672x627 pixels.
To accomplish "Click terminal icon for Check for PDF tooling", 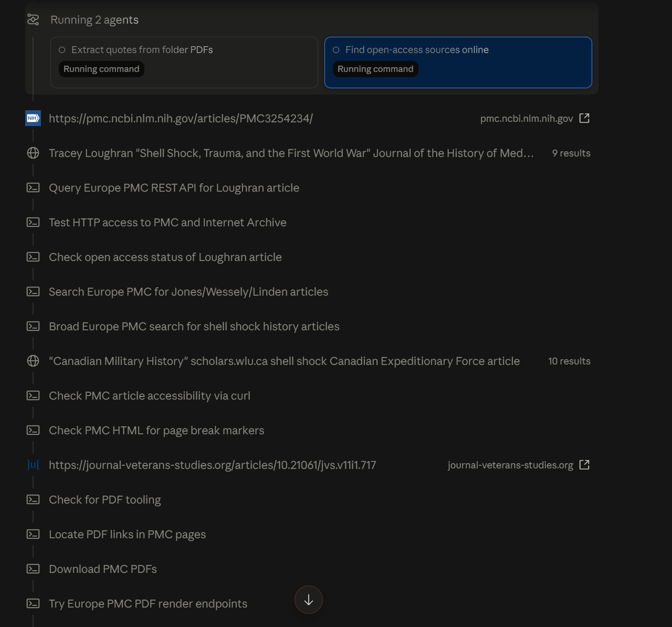I will point(33,499).
